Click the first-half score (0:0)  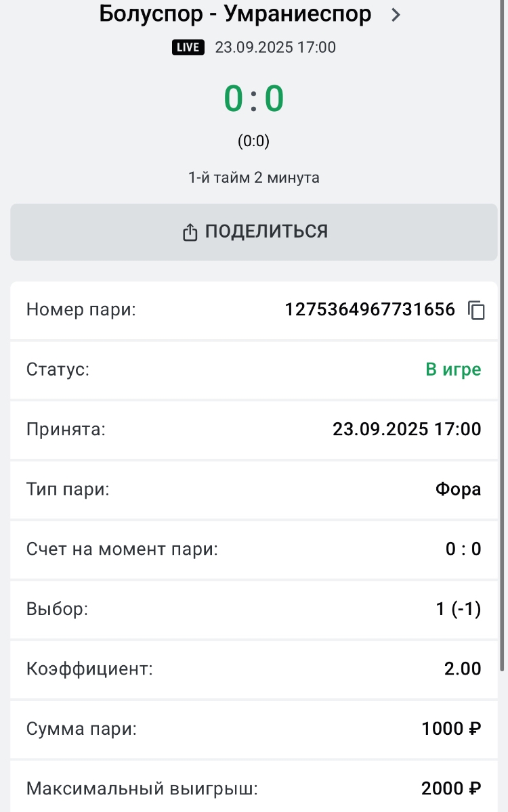pyautogui.click(x=253, y=141)
